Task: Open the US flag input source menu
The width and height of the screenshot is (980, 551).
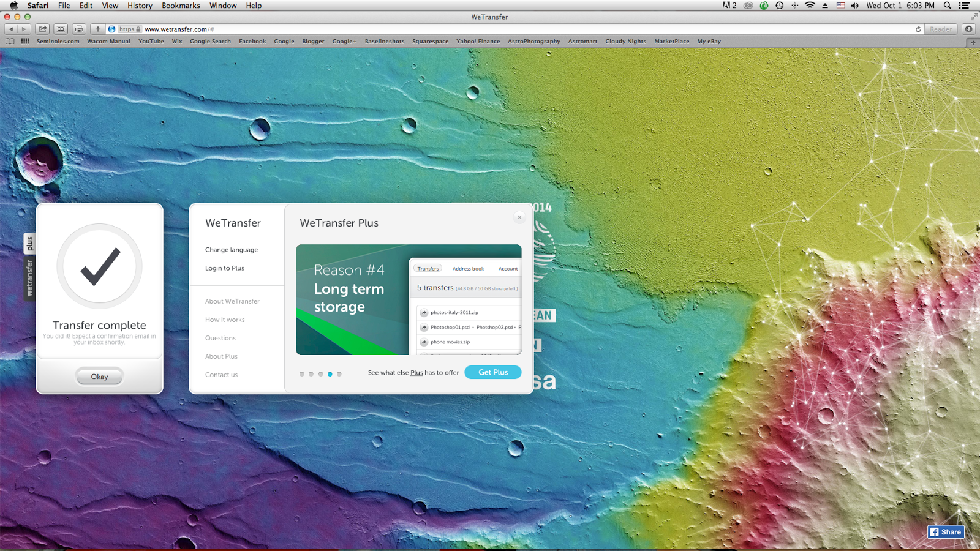Action: pyautogui.click(x=840, y=6)
